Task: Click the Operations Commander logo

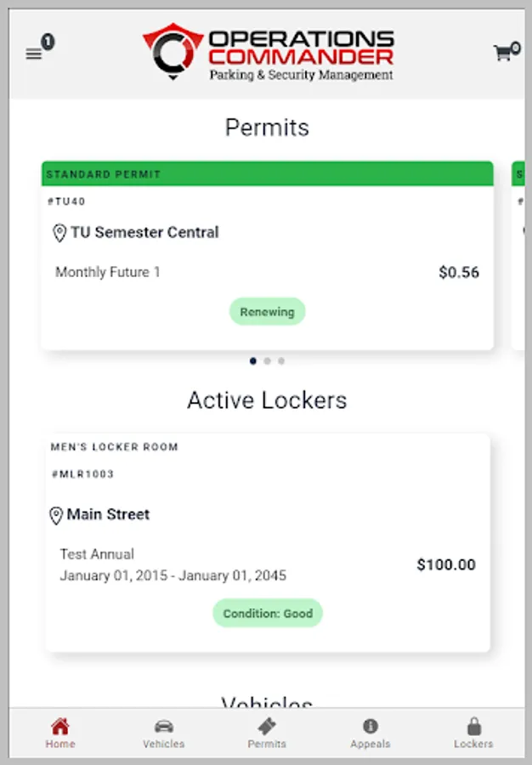Action: (x=268, y=52)
